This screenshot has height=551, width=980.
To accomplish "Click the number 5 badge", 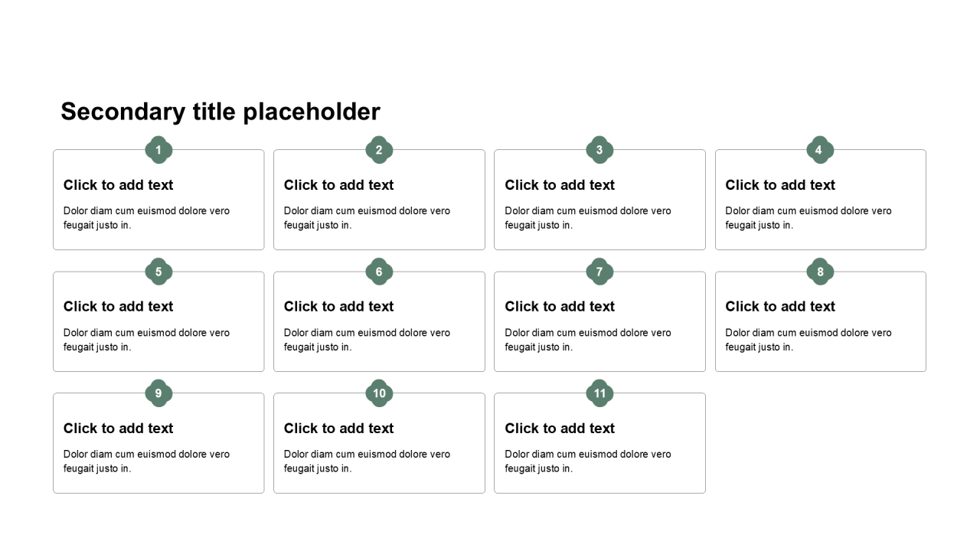I will [x=158, y=272].
